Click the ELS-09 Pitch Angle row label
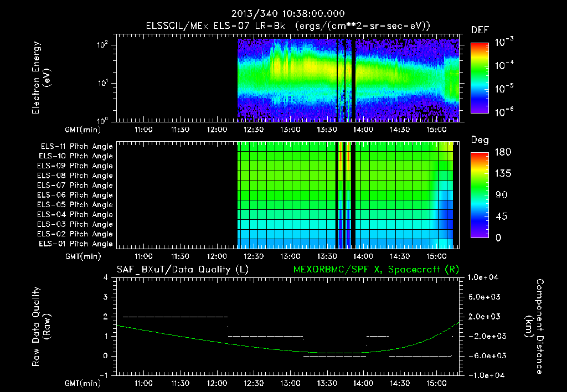Image resolution: width=567 pixels, height=392 pixels. (75, 166)
